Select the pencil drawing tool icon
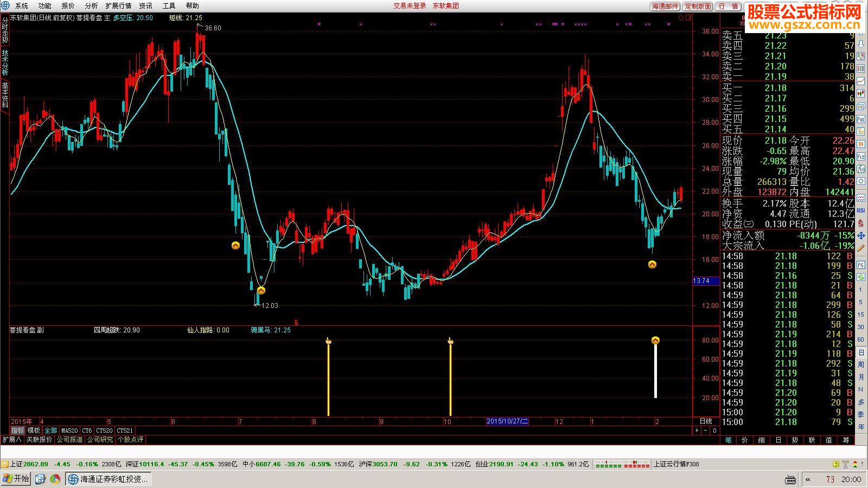The image size is (868, 488). click(x=861, y=248)
